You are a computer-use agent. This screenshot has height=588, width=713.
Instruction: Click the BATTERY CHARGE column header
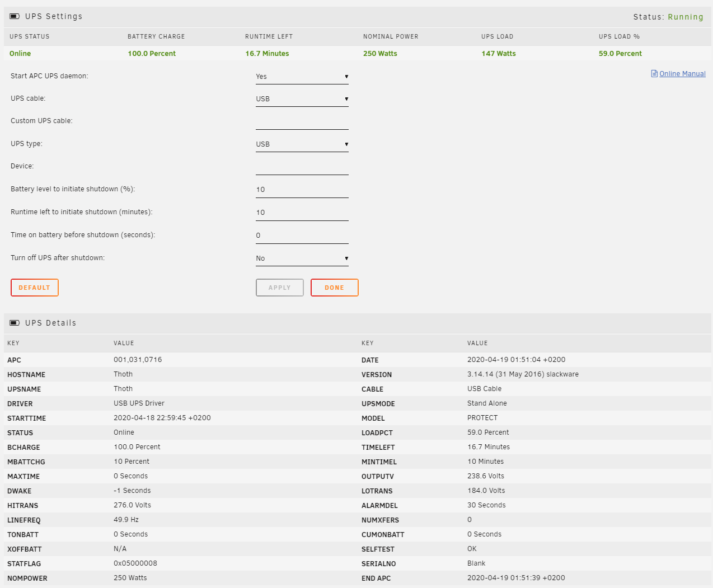[156, 36]
